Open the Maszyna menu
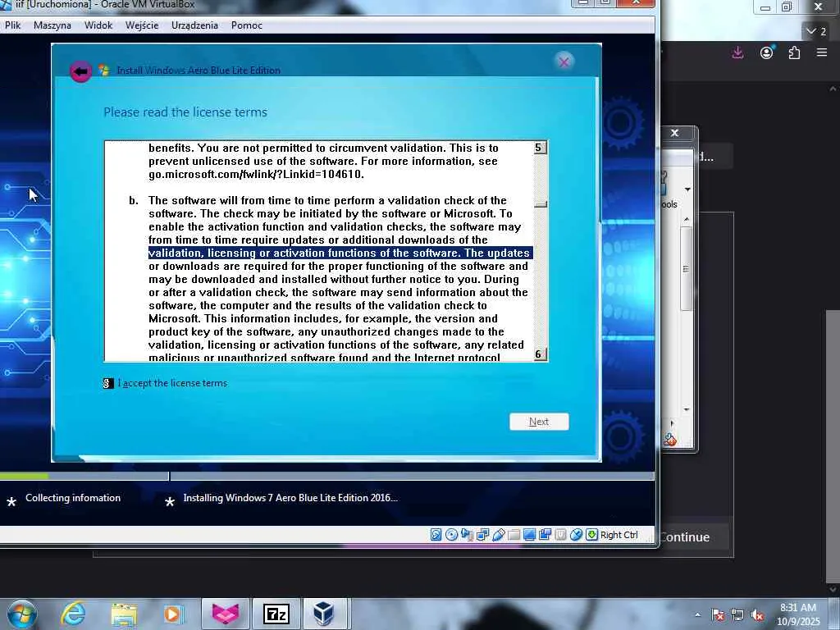The image size is (840, 630). [52, 25]
